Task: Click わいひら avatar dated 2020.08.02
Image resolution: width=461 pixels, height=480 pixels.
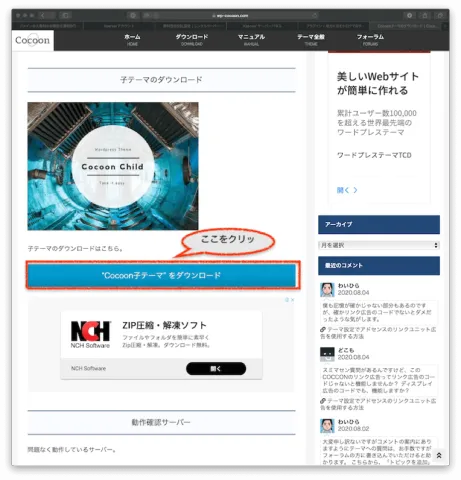Action: (x=327, y=426)
